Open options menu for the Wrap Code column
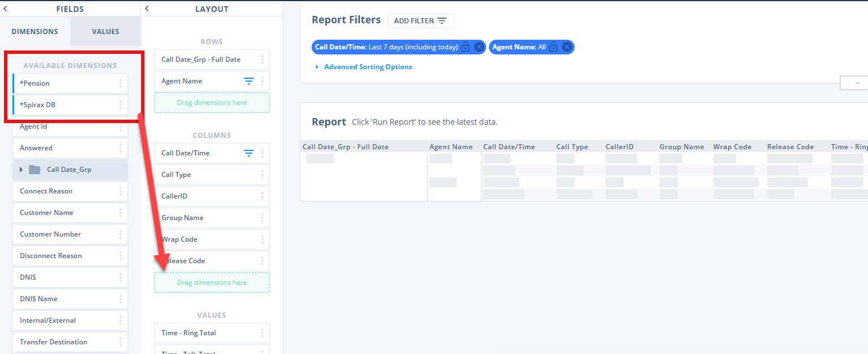The image size is (868, 354). point(262,239)
